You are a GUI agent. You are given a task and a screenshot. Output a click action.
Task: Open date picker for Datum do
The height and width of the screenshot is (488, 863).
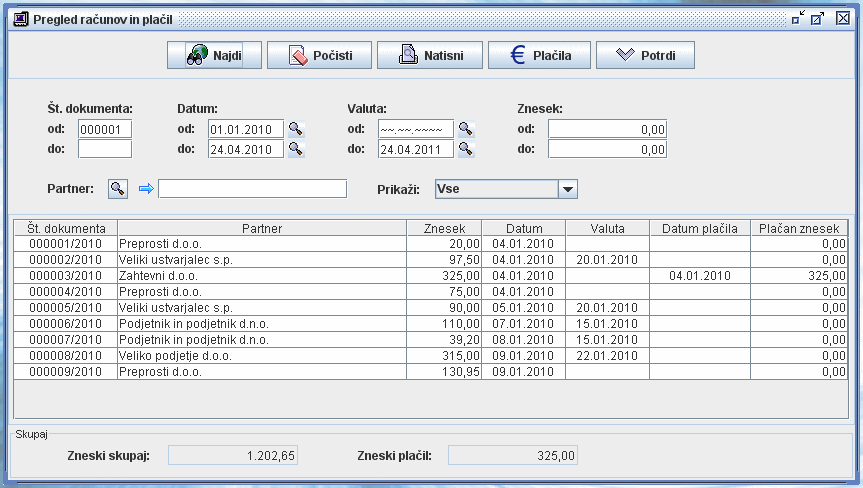coord(296,149)
